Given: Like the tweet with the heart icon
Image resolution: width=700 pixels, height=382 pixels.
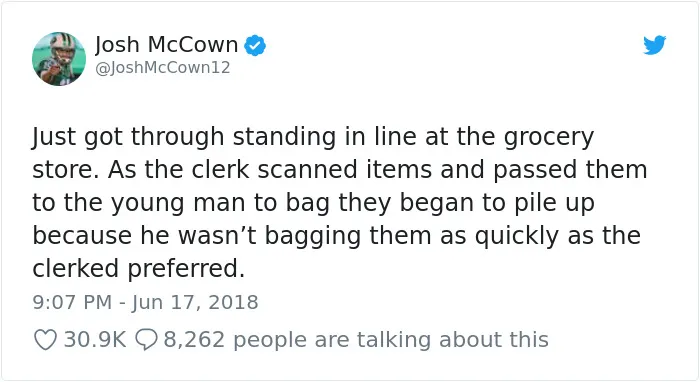Looking at the screenshot, I should (x=46, y=340).
